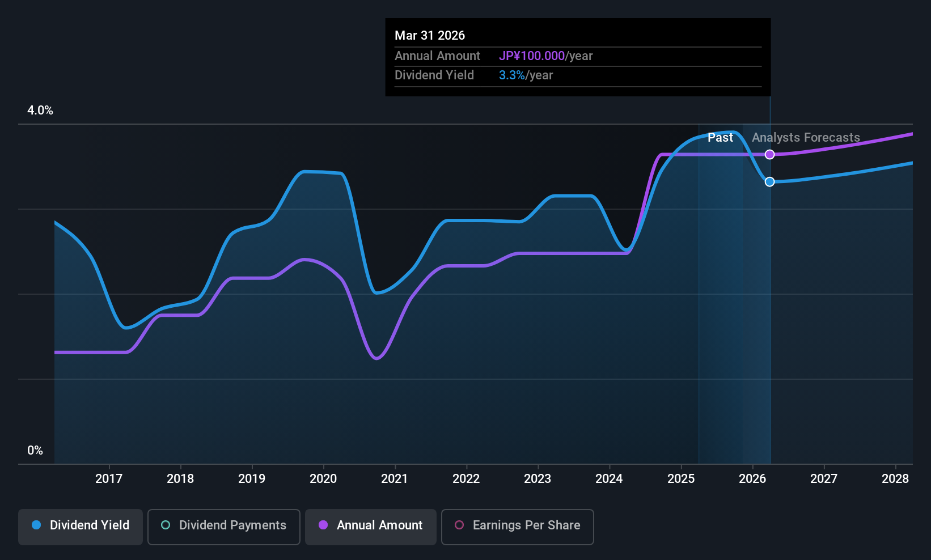Expand the Annual Amount legend entry

370,526
